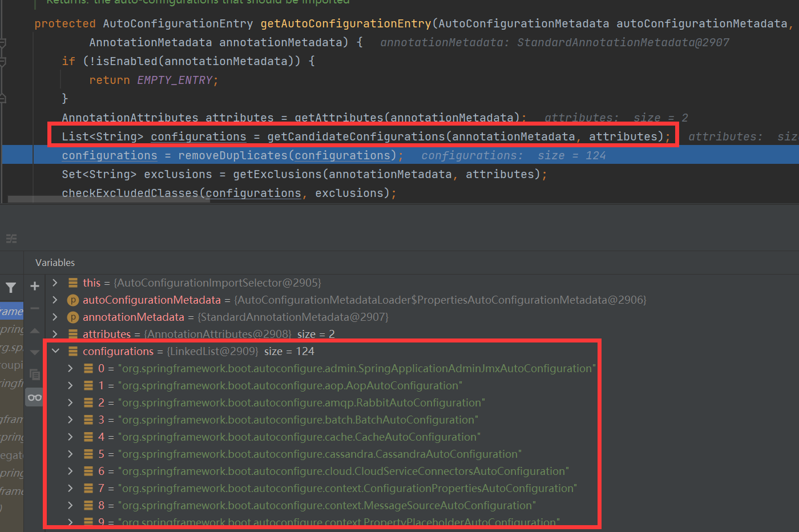799x532 pixels.
Task: Select the PropertiesAutoConfigurationMetadata@2906 value text
Action: click(x=440, y=300)
